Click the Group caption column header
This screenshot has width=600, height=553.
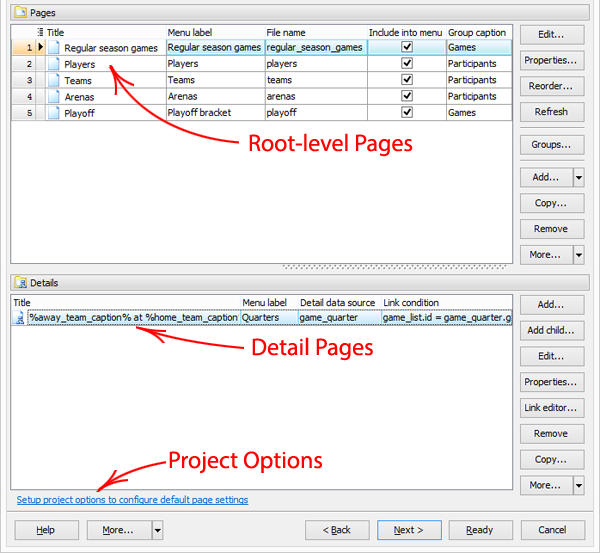coord(476,33)
